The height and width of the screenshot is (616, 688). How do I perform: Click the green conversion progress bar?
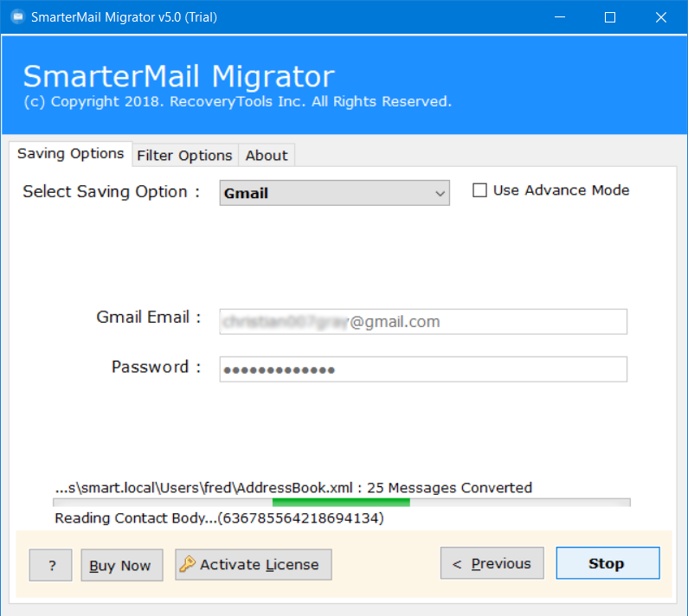click(x=341, y=503)
